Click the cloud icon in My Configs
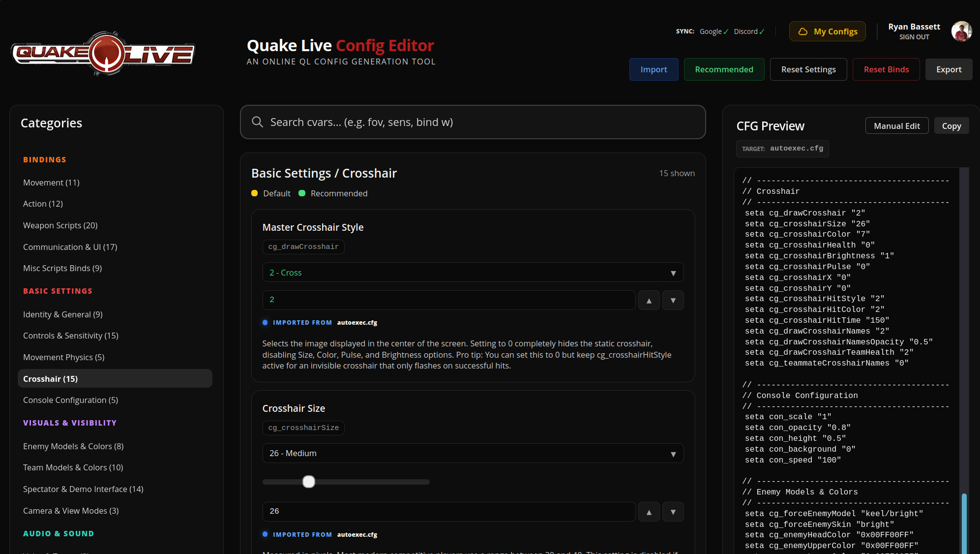980x554 pixels. (x=802, y=31)
